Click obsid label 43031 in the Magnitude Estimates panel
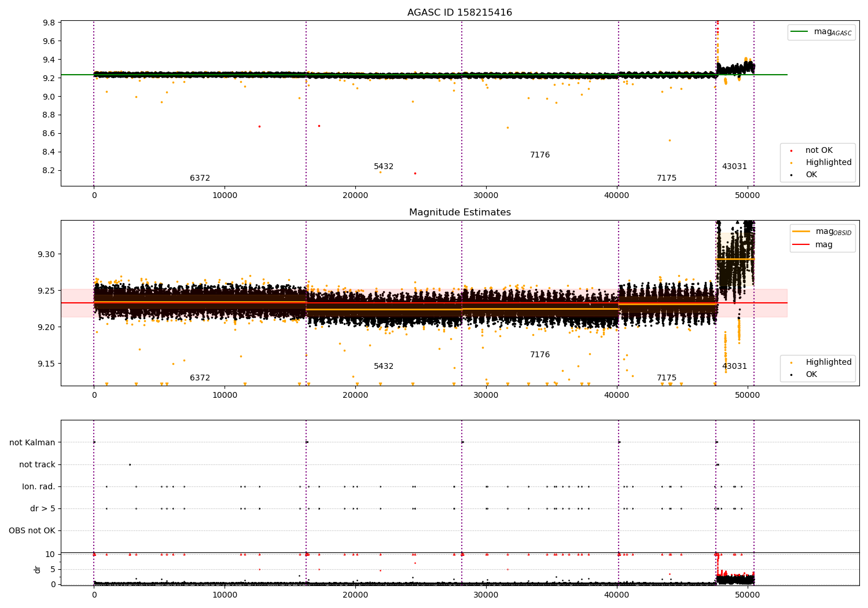The height and width of the screenshot is (608, 868). (734, 367)
